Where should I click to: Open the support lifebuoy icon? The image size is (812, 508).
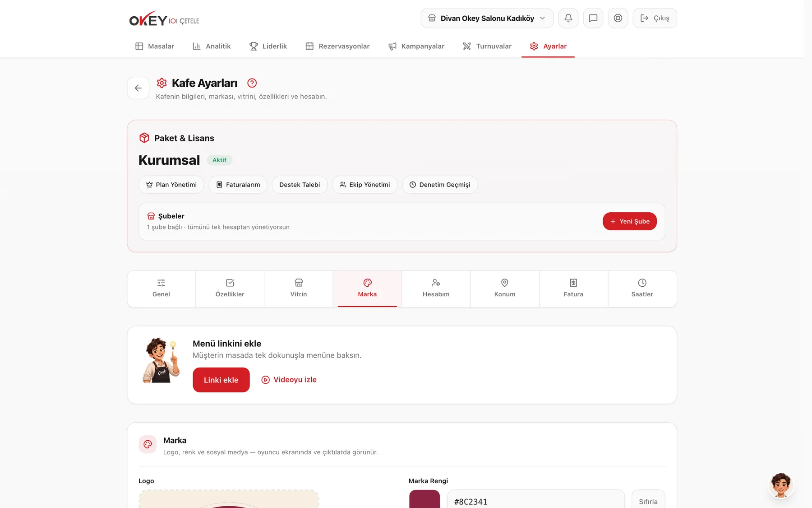[618, 18]
